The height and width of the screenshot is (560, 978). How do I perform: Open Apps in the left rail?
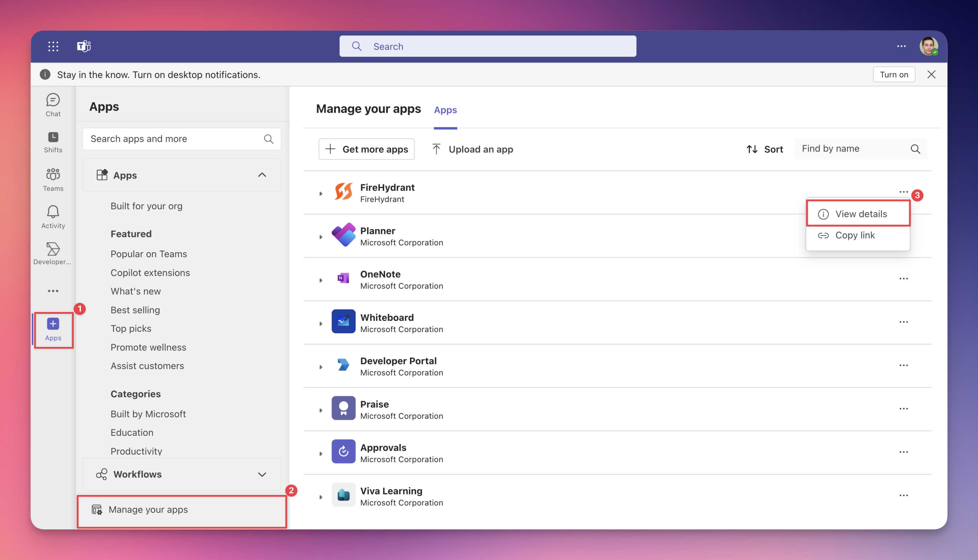click(x=53, y=330)
